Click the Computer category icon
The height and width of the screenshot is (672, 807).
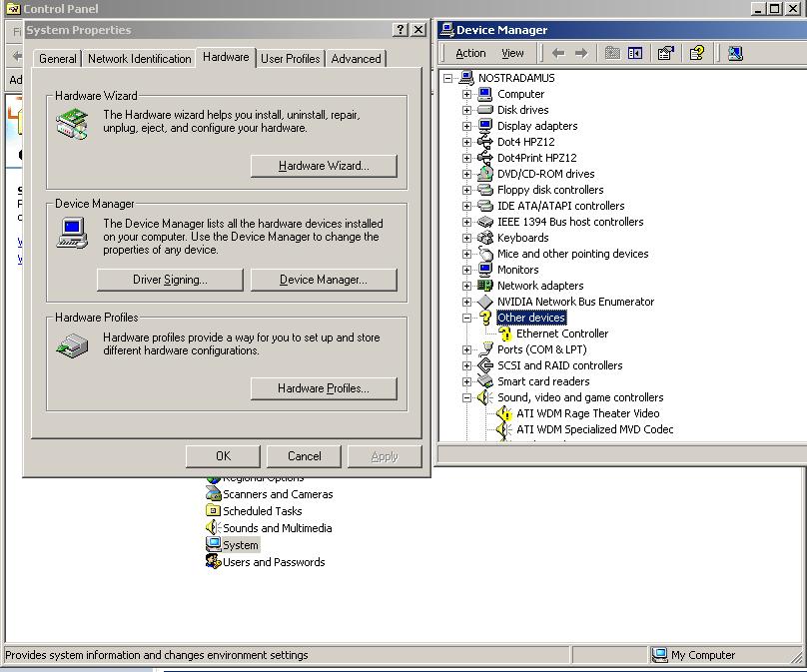click(484, 94)
